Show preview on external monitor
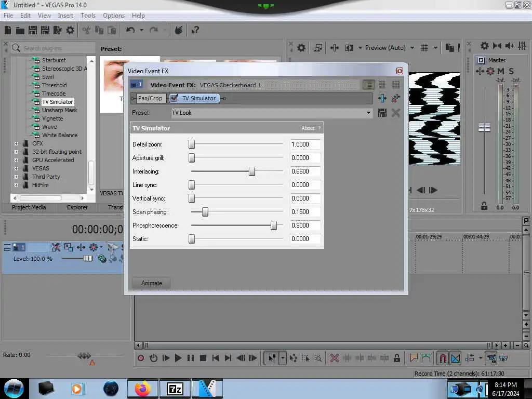The height and width of the screenshot is (399, 532). point(318,48)
